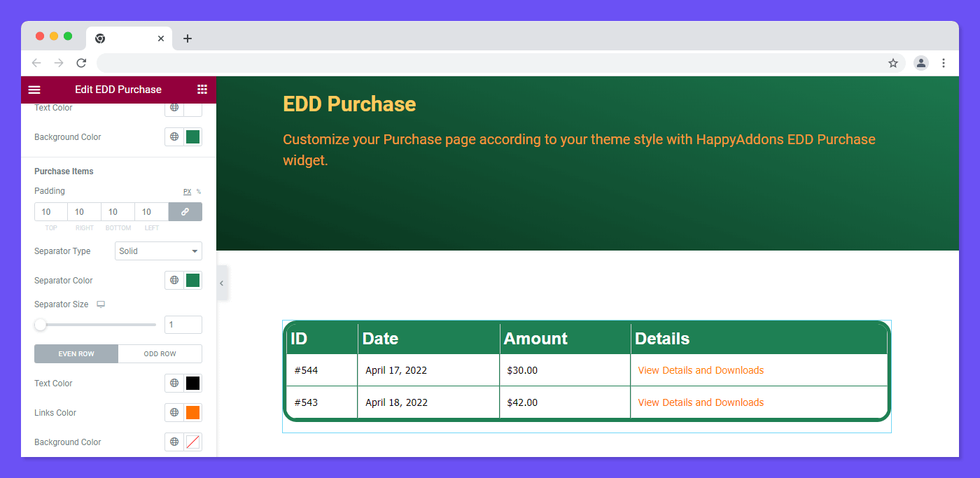The width and height of the screenshot is (980, 478).
Task: Open the browser profile avatar
Action: point(921,63)
